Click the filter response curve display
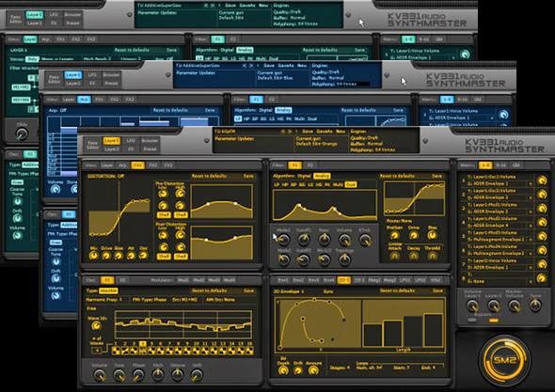 tap(325, 206)
